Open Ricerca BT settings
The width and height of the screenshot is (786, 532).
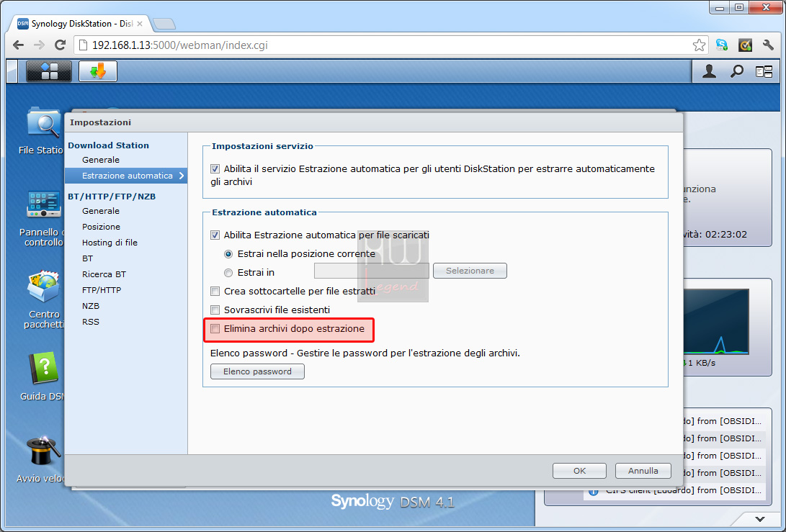(x=104, y=274)
